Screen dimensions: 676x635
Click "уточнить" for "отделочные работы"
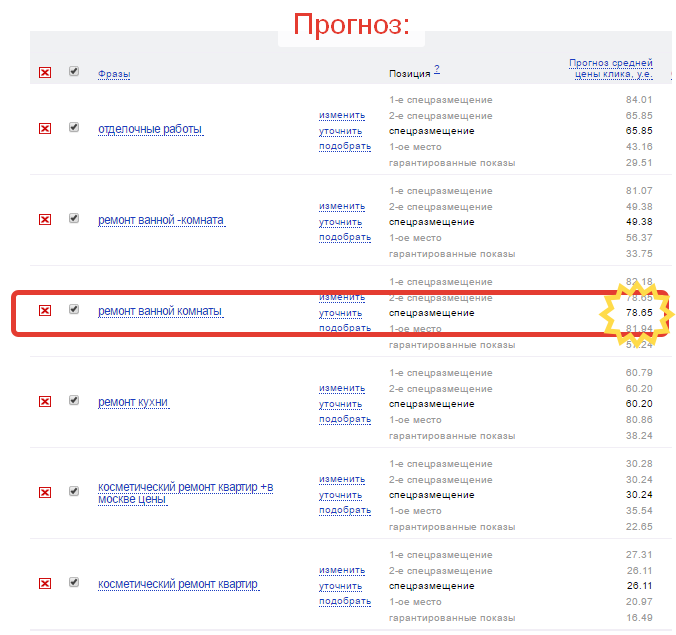[341, 131]
